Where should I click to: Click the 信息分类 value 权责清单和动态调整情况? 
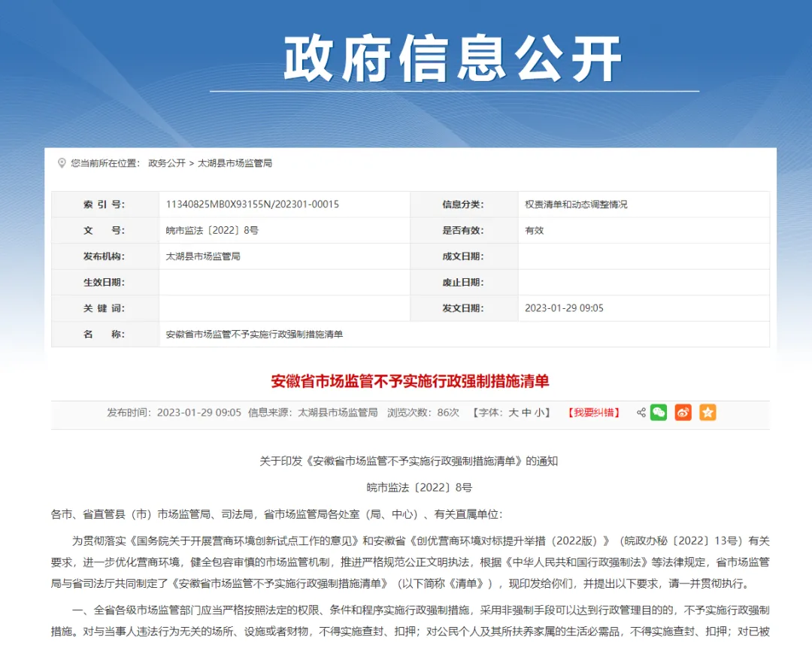coord(576,204)
